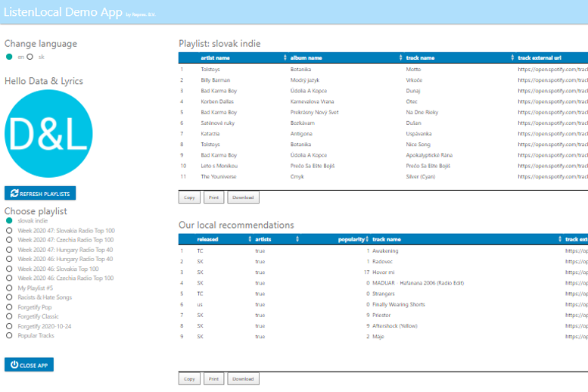588x392 pixels.
Task: Click the D&L profile avatar
Action: click(x=48, y=133)
